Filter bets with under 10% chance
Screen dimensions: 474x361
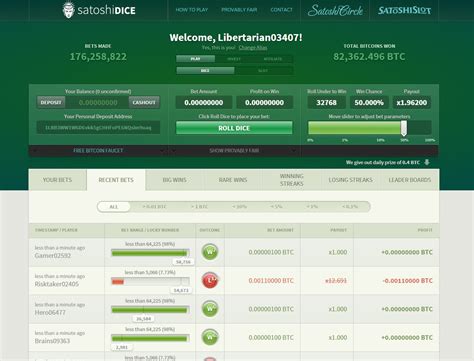pyautogui.click(x=240, y=207)
